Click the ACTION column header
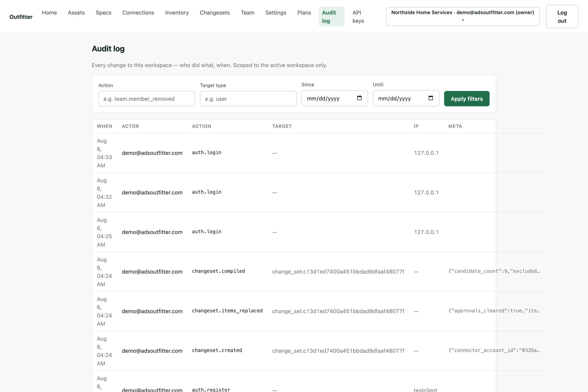 pyautogui.click(x=202, y=126)
